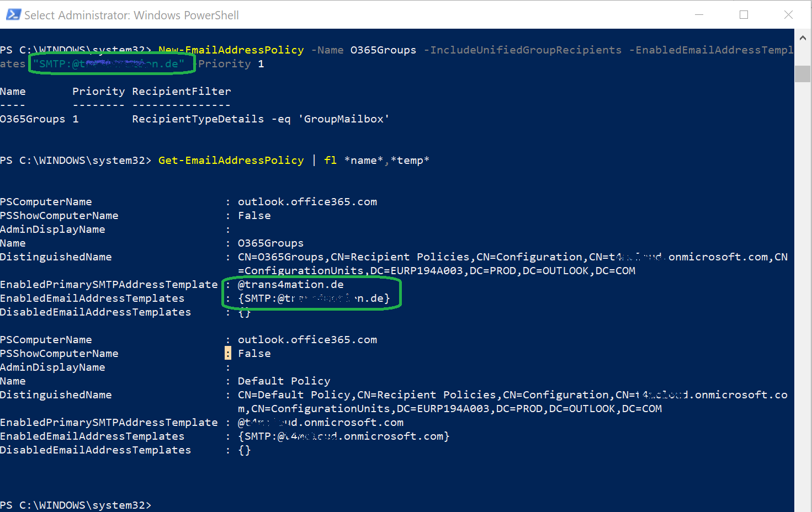
Task: Click the PowerShell icon in the title bar
Action: pos(13,15)
